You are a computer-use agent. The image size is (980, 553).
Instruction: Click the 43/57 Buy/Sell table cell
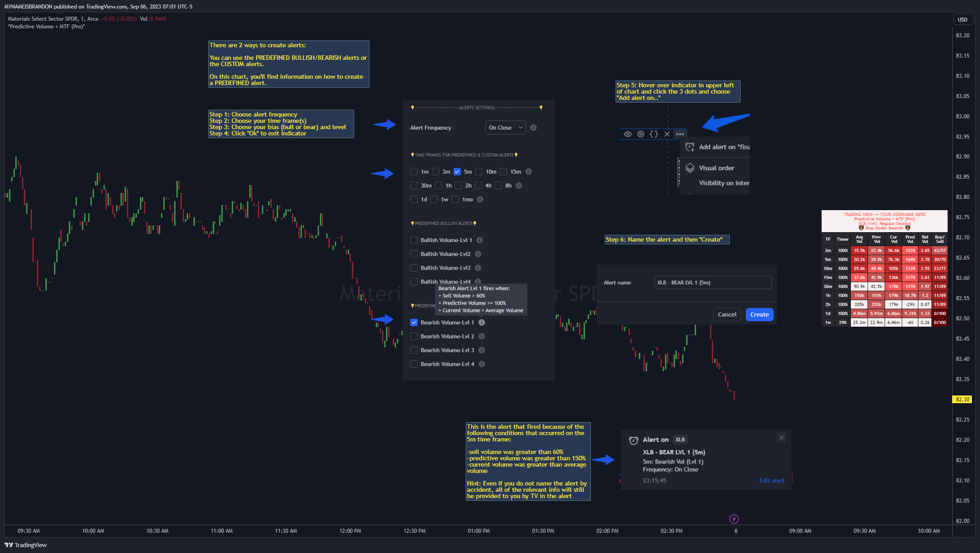pos(940,251)
